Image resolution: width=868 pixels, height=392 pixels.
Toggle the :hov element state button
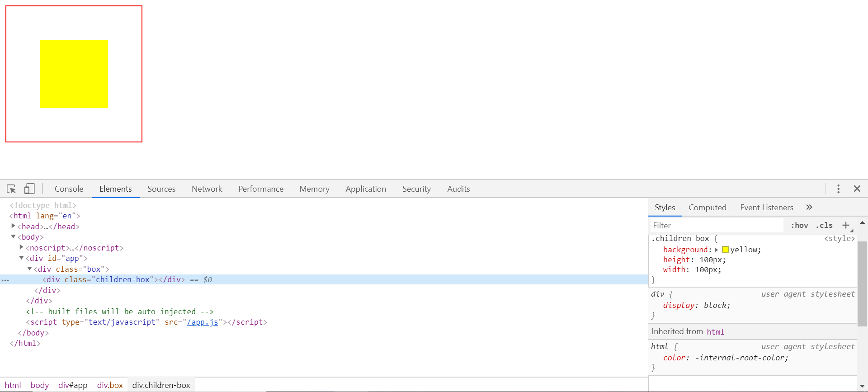799,225
